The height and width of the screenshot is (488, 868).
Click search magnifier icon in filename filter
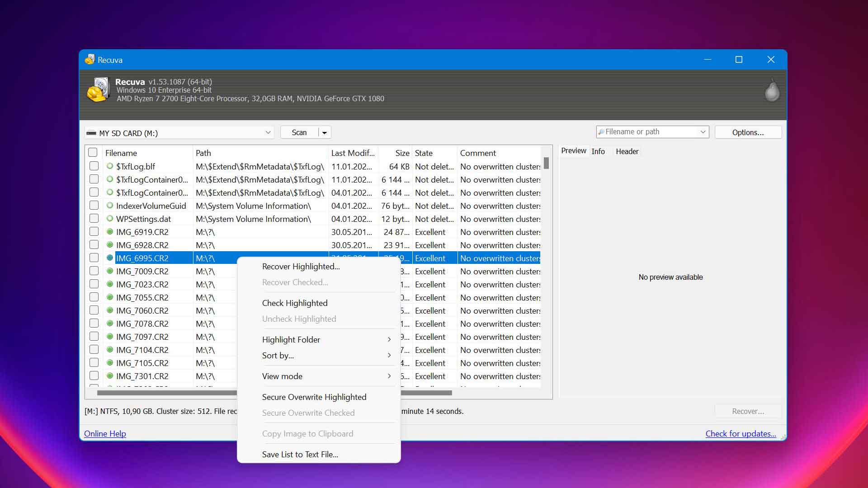tap(601, 132)
